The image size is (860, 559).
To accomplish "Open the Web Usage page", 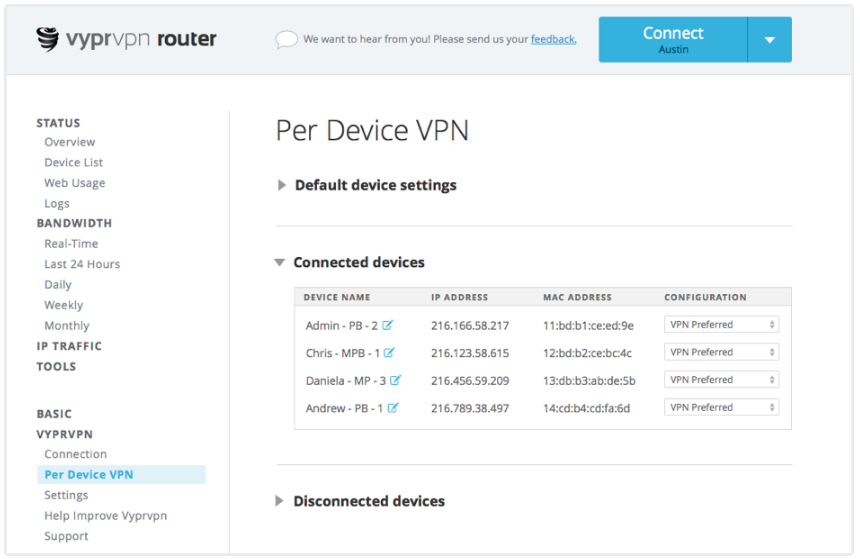I will [74, 183].
